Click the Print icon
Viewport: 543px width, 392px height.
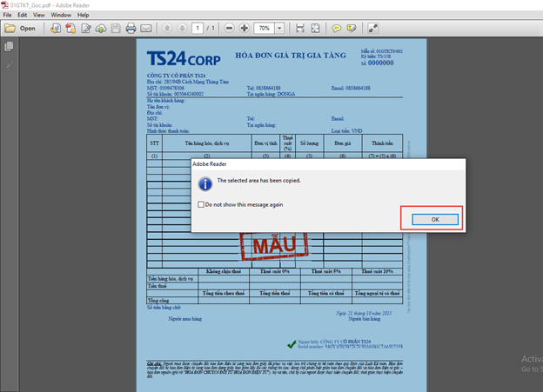point(131,29)
